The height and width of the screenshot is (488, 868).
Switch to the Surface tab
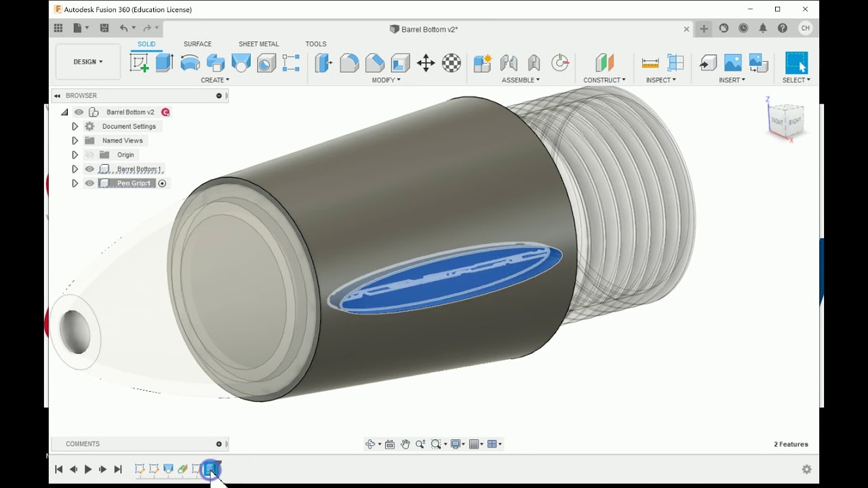197,44
